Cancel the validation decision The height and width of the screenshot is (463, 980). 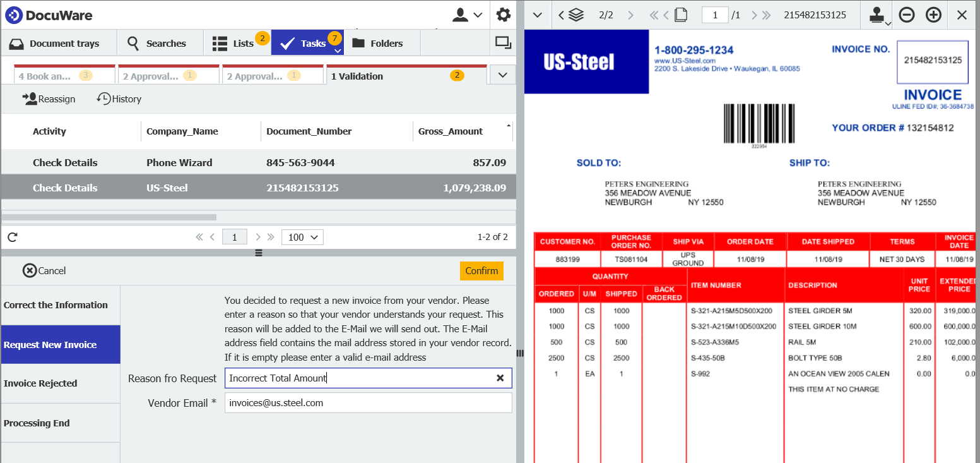pos(44,270)
